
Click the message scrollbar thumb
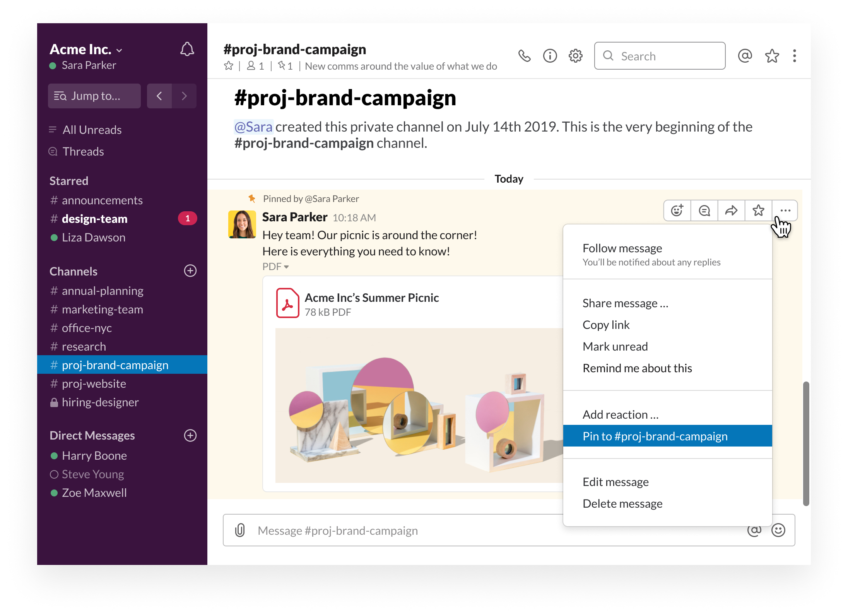(806, 443)
